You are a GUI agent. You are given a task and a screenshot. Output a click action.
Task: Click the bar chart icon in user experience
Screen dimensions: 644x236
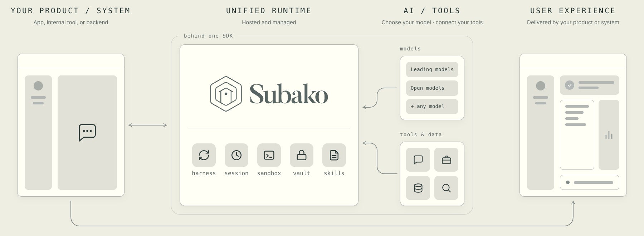coord(609,135)
